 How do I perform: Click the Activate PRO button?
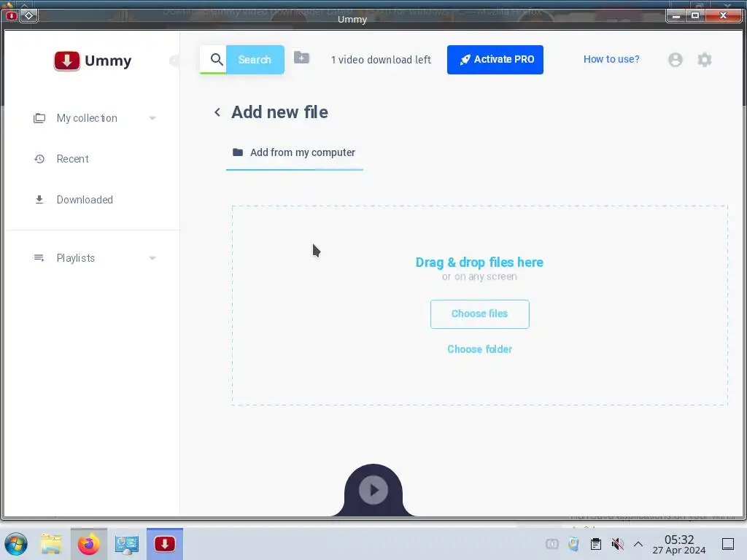(x=495, y=60)
